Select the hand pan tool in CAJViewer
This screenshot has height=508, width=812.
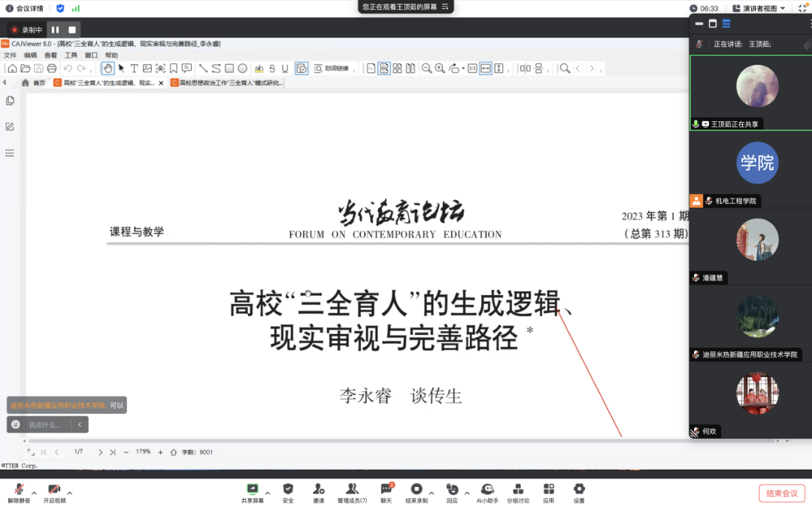(x=107, y=68)
